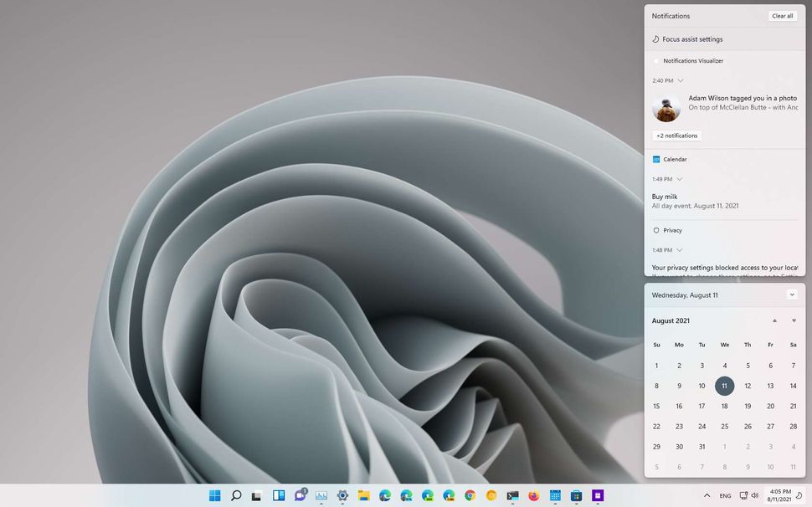Collapse the Calendar notification group
The height and width of the screenshot is (507, 812).
[680, 179]
